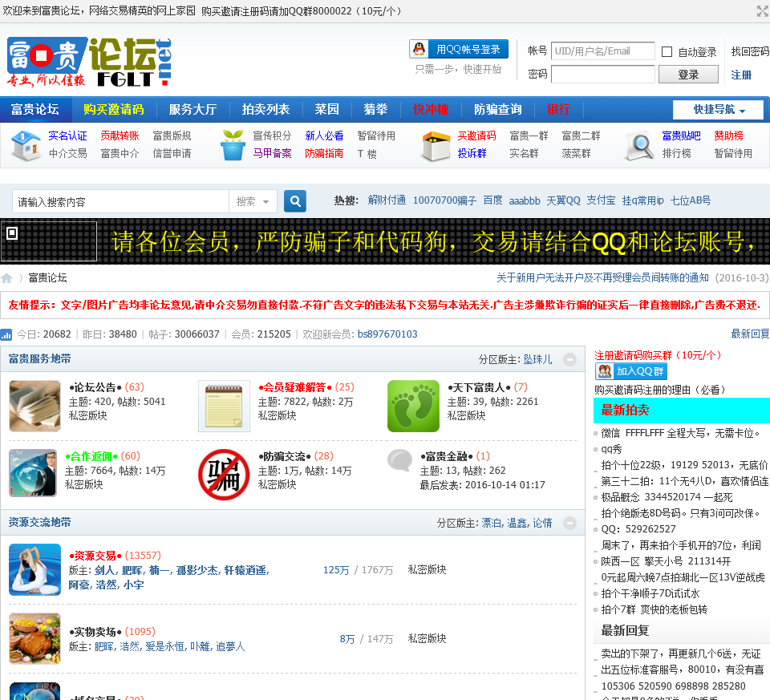Click hot search term 支付宝
Viewport: 770px width, 700px height.
click(601, 200)
